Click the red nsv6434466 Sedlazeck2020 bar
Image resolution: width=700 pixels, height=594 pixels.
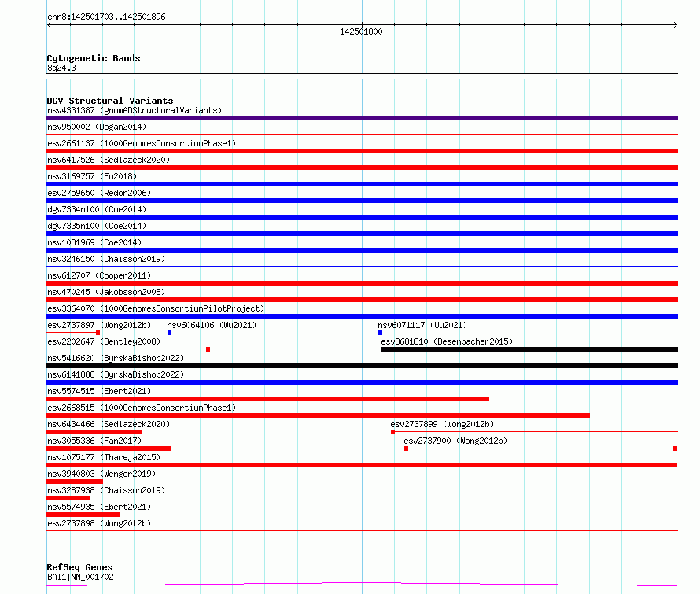point(94,432)
